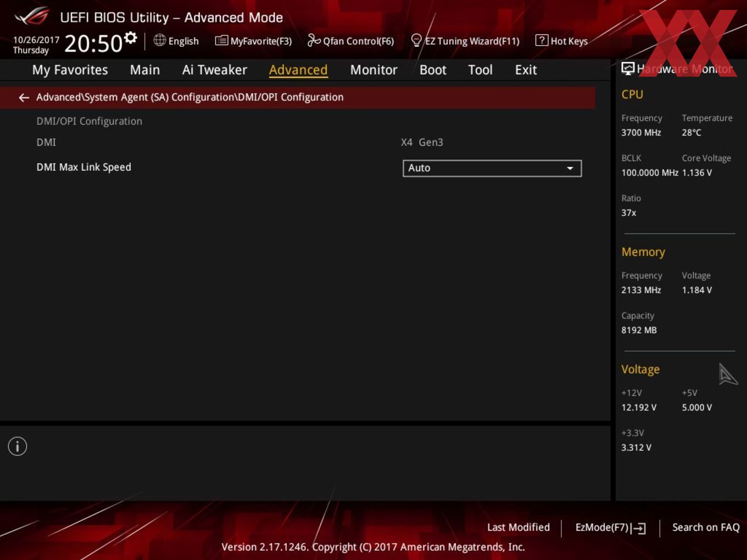Click the Hot Keys question mark icon

(x=542, y=40)
